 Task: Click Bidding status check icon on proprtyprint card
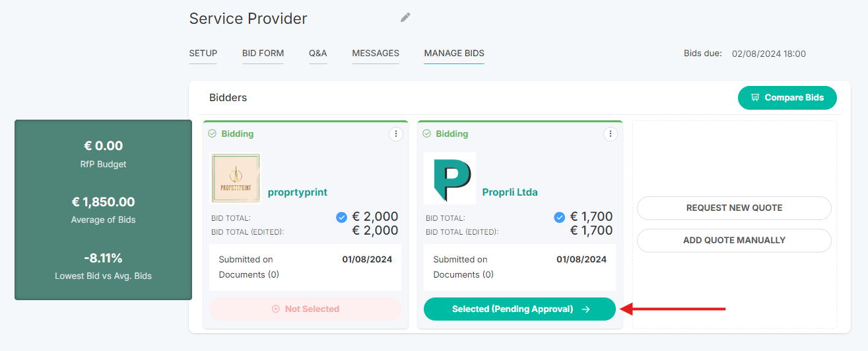[x=213, y=134]
